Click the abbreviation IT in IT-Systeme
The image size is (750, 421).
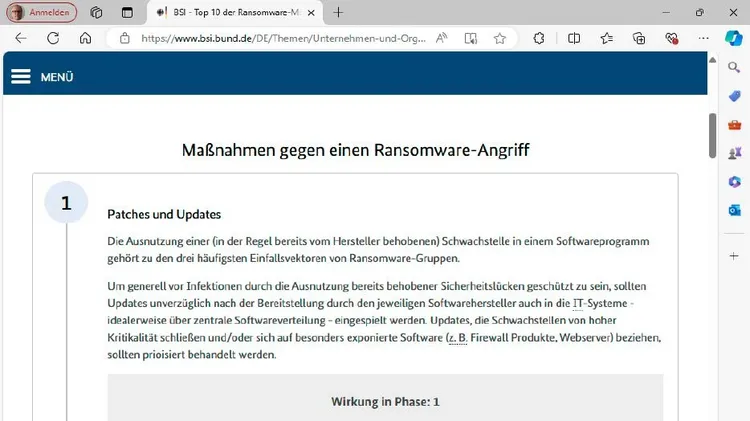[x=578, y=303]
